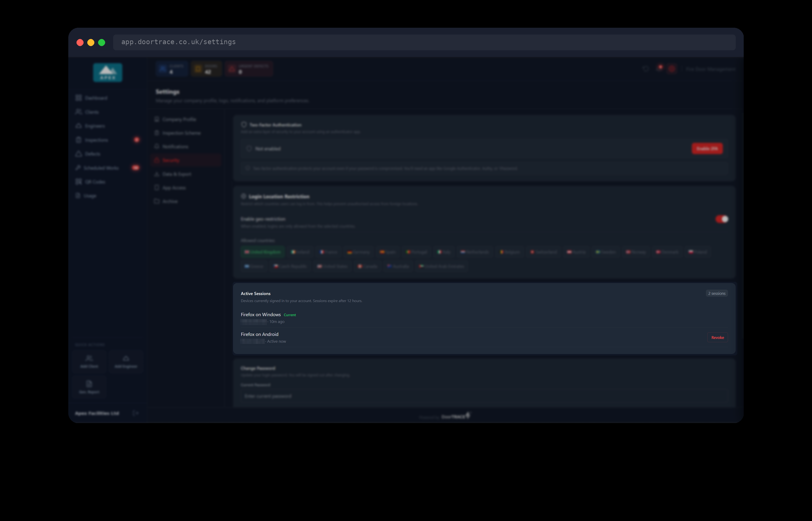Open the Data & Export settings tab

click(186, 174)
